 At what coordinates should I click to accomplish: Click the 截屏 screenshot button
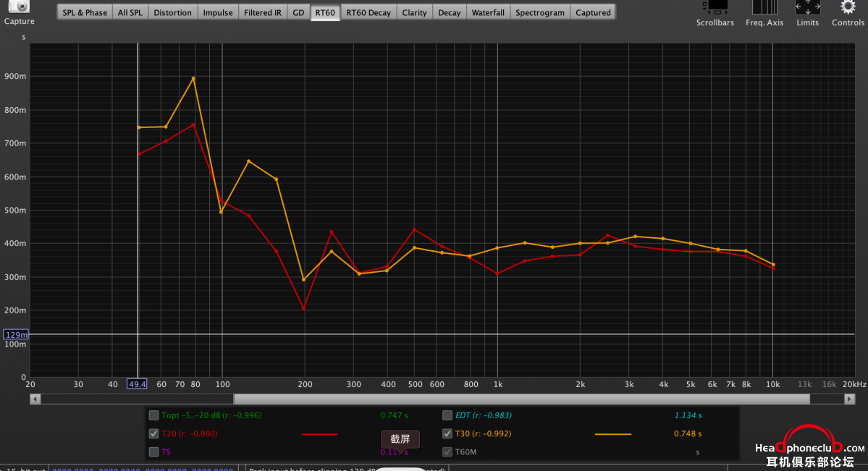point(400,439)
